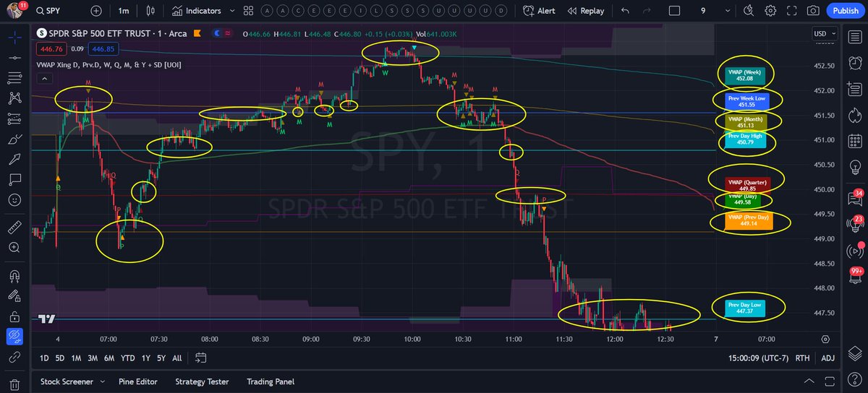Expand the Stock Screener dropdown arrow
Screen dimensions: 868x393
click(102, 381)
